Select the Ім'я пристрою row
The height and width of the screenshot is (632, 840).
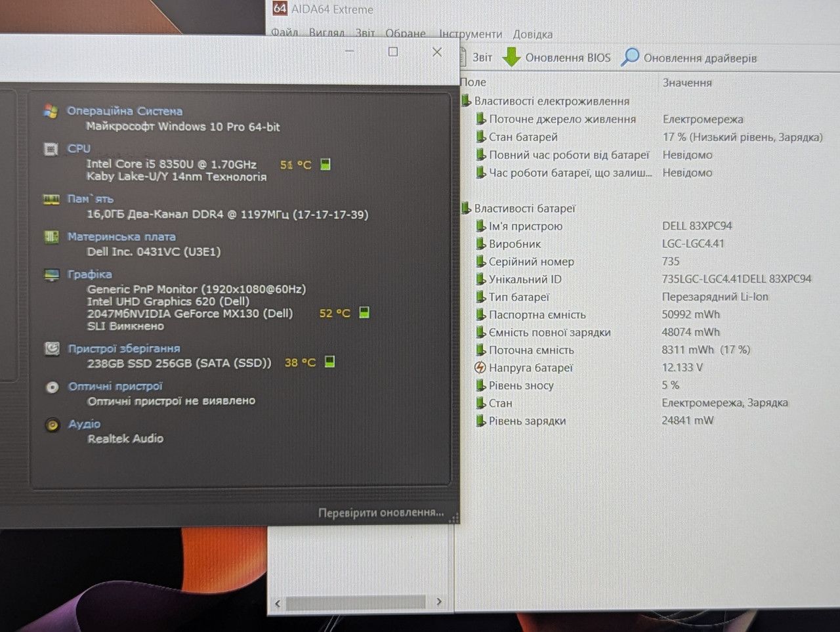tap(604, 226)
